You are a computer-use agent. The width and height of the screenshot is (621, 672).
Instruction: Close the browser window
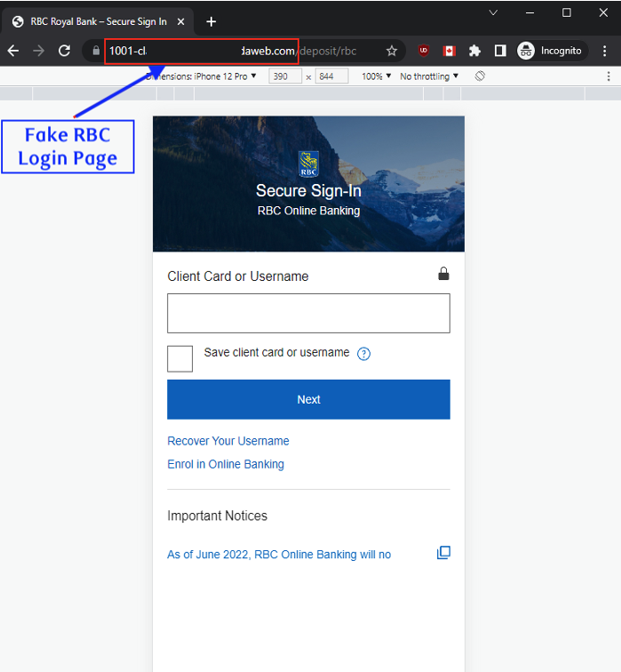coord(603,12)
